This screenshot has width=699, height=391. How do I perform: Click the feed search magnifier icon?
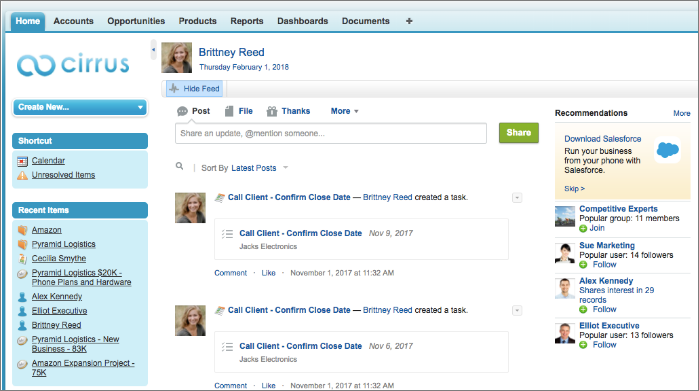click(180, 166)
